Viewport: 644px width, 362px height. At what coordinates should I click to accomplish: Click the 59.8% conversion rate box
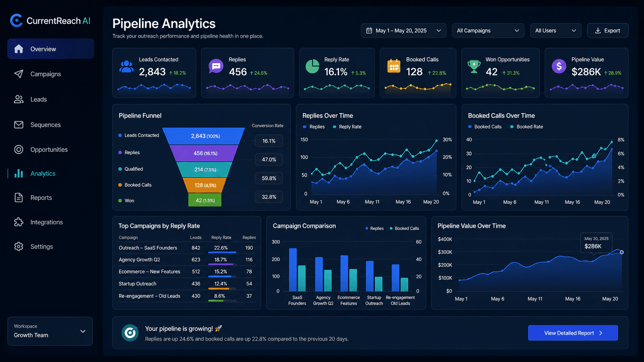pyautogui.click(x=269, y=178)
